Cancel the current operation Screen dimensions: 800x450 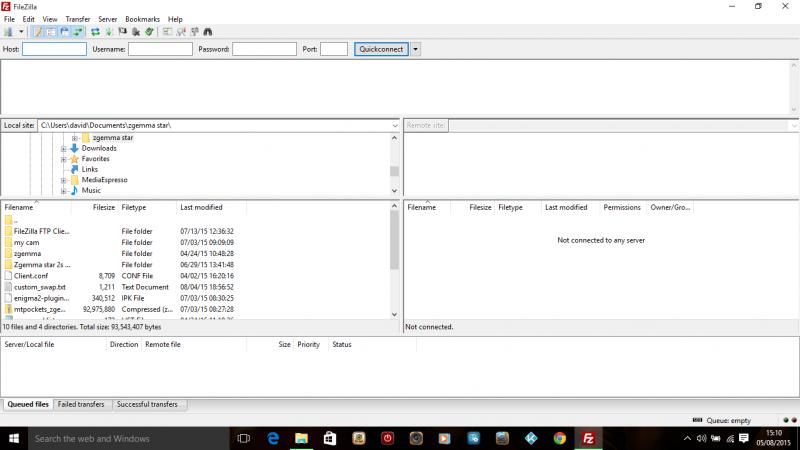coord(122,32)
